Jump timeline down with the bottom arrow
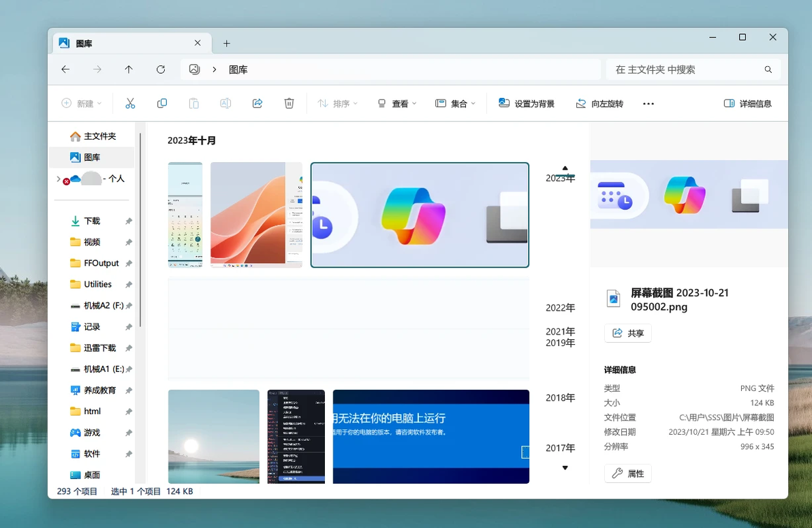Image resolution: width=812 pixels, height=528 pixels. pos(565,468)
